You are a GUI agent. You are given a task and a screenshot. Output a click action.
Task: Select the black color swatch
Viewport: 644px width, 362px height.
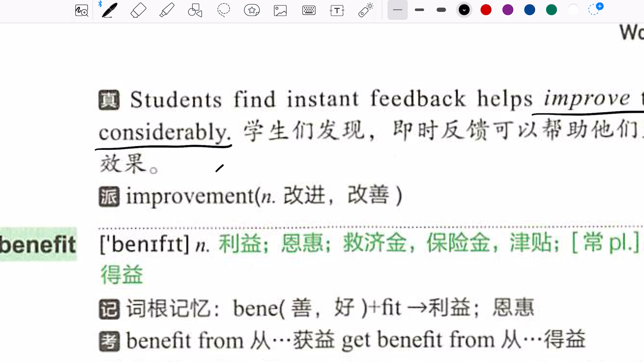point(463,10)
